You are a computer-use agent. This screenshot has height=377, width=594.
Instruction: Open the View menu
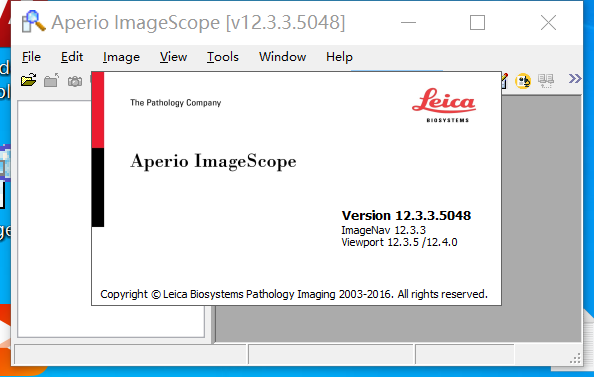(173, 57)
